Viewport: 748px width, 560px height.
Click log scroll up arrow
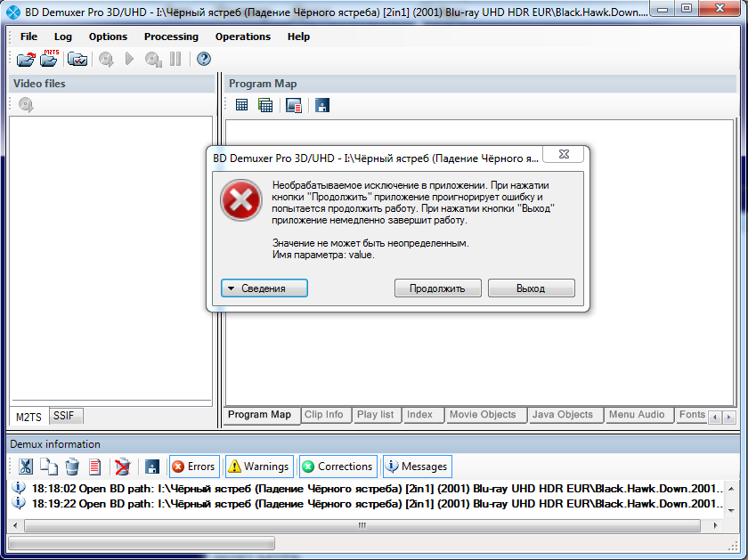coord(731,488)
